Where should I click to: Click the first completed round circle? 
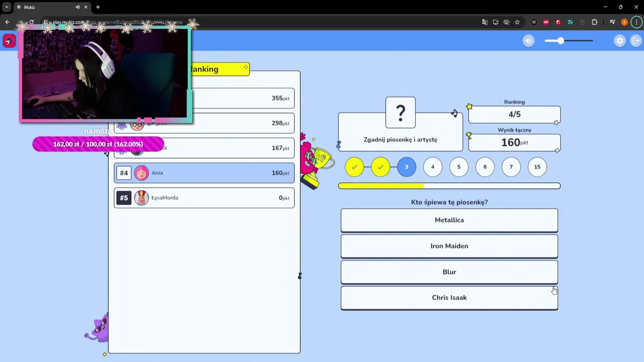354,167
